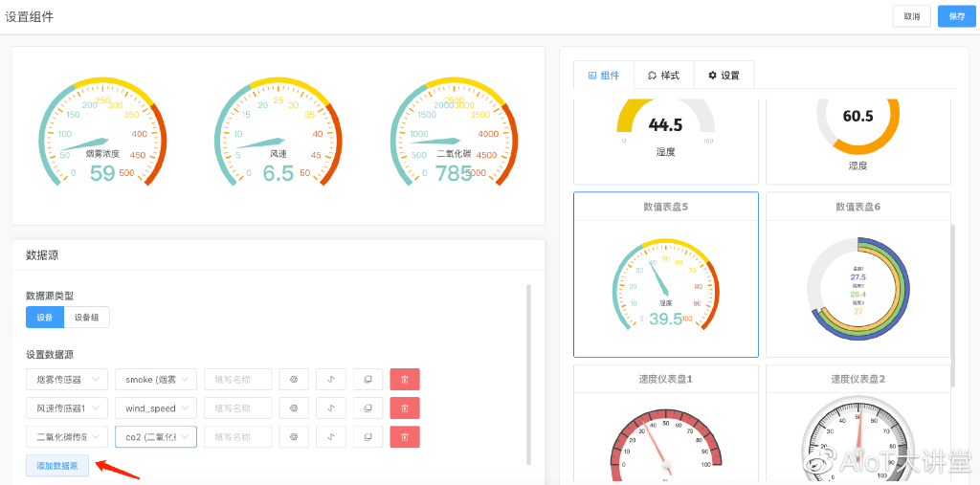Image resolution: width=980 pixels, height=485 pixels.
Task: Click the 设置数据源 label
Action: click(50, 354)
